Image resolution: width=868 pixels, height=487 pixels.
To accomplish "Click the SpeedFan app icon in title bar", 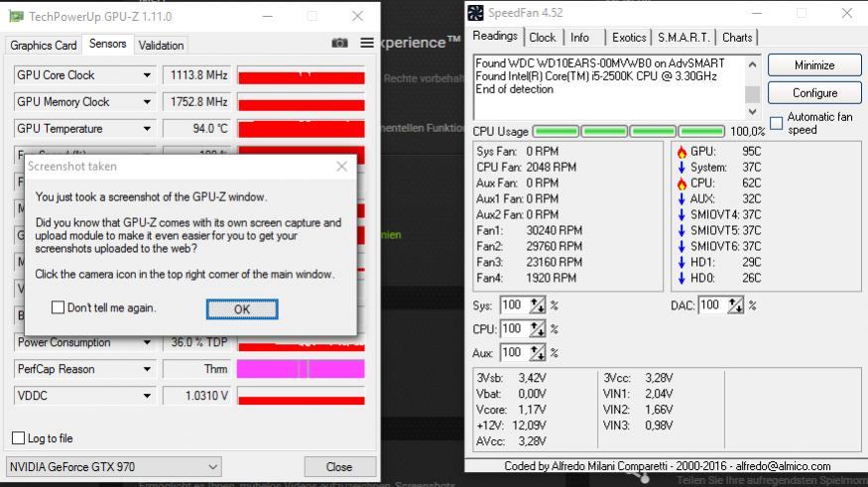I will [x=475, y=13].
